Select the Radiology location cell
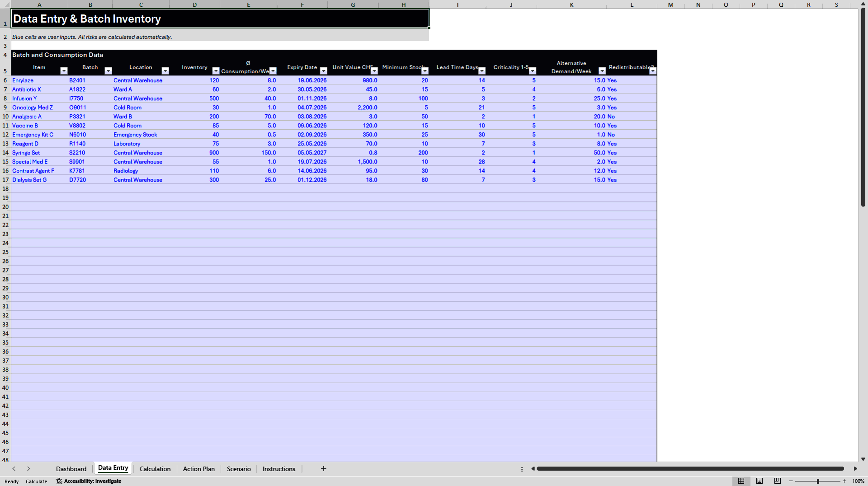 tap(141, 171)
